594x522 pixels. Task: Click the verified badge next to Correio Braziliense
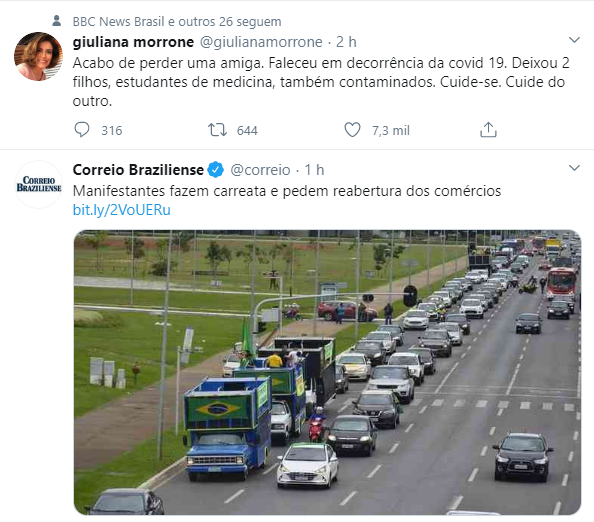[x=216, y=170]
